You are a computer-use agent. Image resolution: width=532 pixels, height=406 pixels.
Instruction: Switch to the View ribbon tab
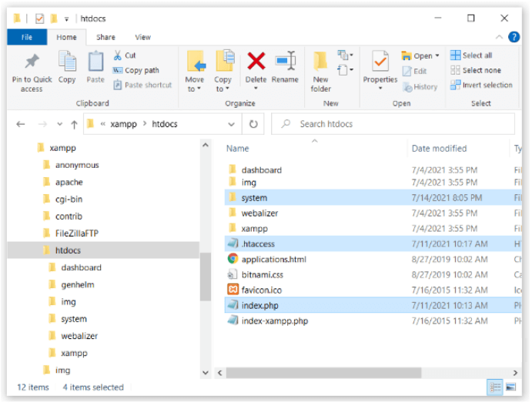(142, 37)
